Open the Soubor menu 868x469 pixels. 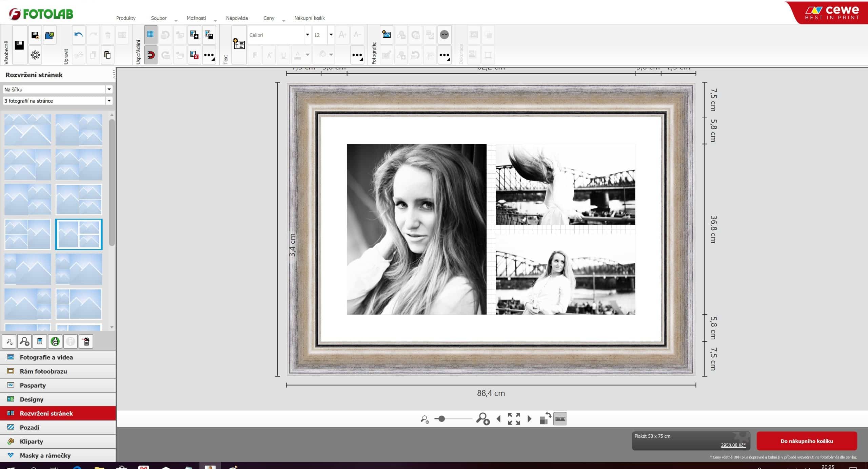pos(159,18)
